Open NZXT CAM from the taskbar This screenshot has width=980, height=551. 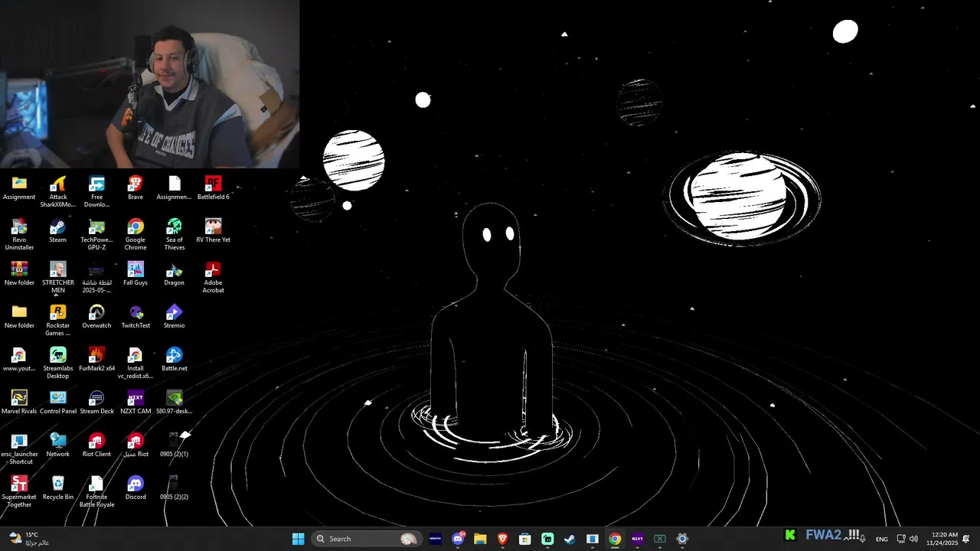click(x=637, y=539)
